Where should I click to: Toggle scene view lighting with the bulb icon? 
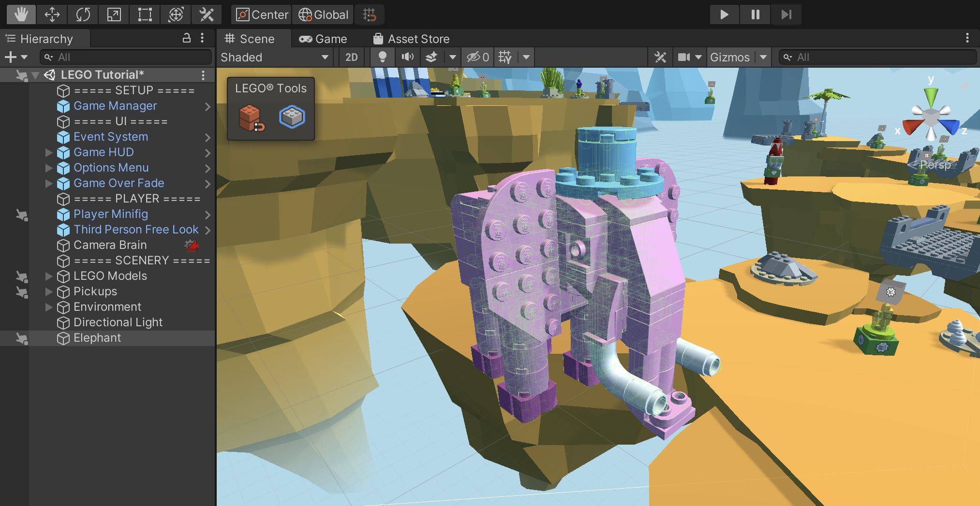[383, 57]
